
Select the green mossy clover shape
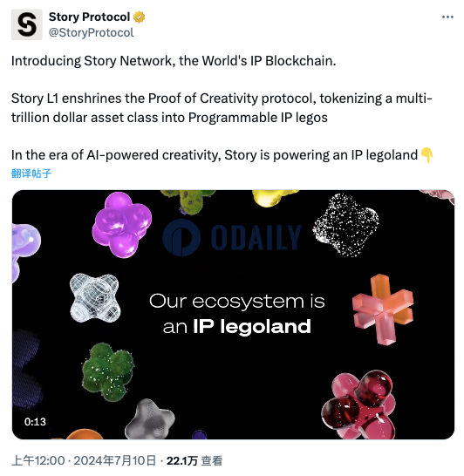pyautogui.click(x=108, y=371)
